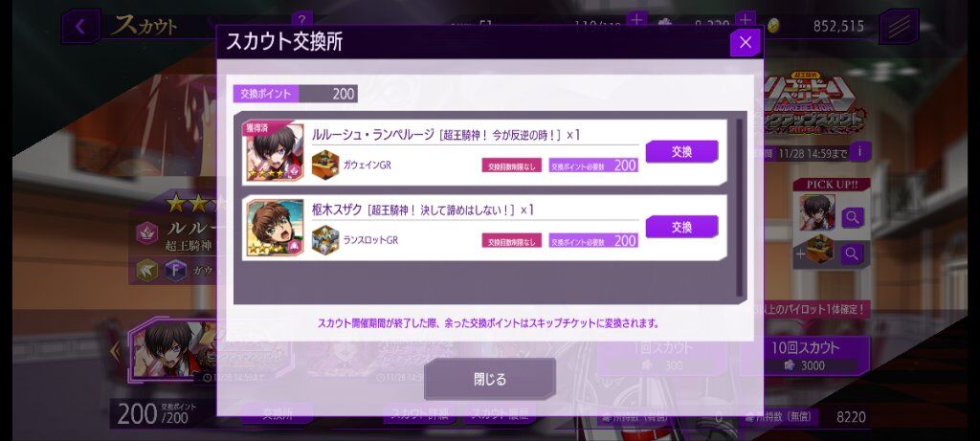Click 交換 button for 枢木スザク
This screenshot has width=980, height=441.
681,227
